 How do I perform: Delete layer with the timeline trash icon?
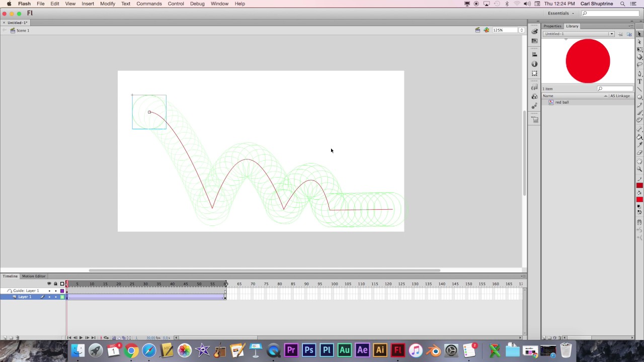click(x=18, y=338)
